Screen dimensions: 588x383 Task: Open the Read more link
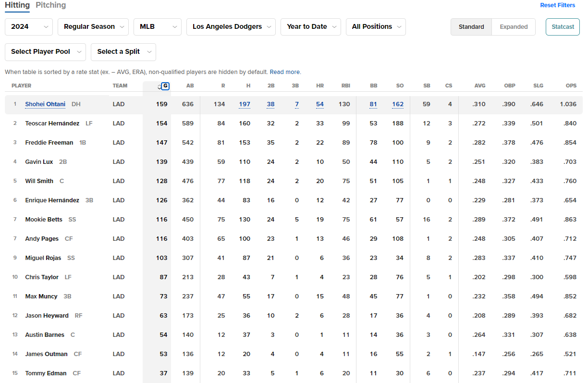click(x=285, y=72)
